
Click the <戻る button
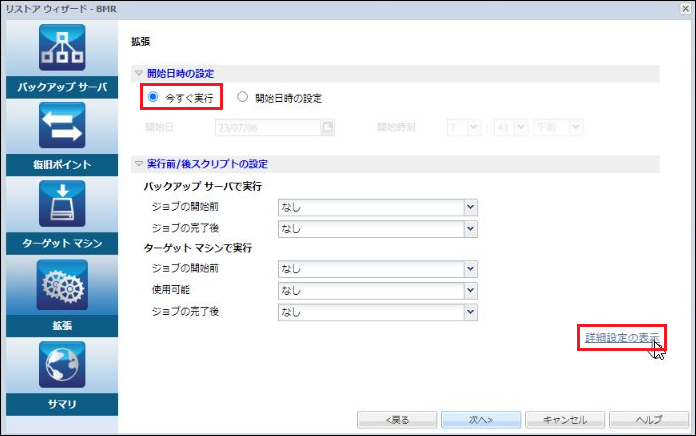[x=397, y=420]
